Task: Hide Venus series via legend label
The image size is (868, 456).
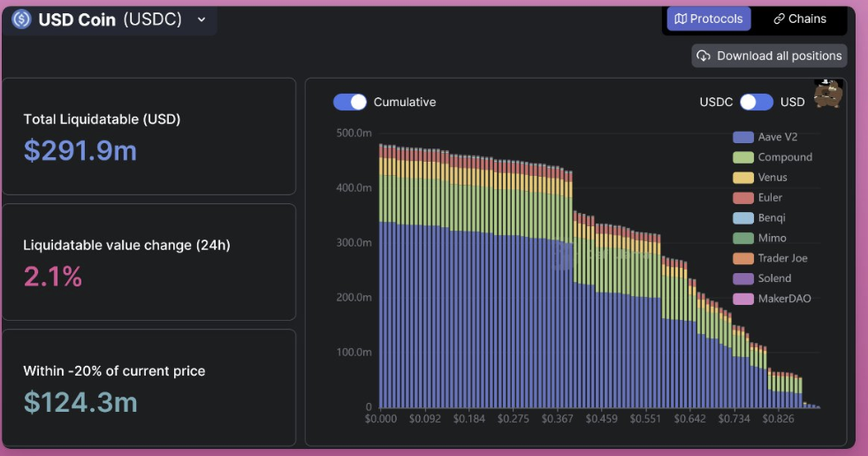Action: [773, 178]
